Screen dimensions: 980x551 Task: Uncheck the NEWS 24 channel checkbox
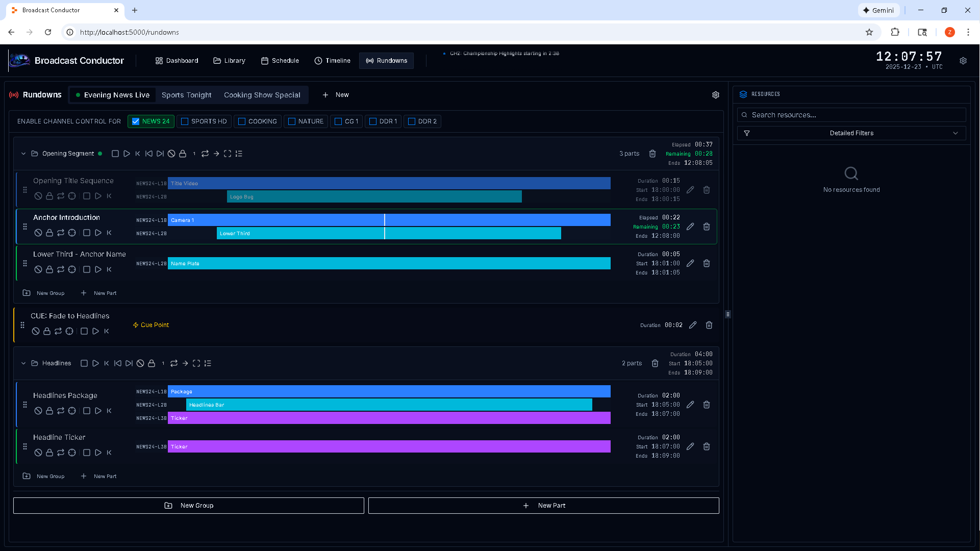pyautogui.click(x=136, y=121)
